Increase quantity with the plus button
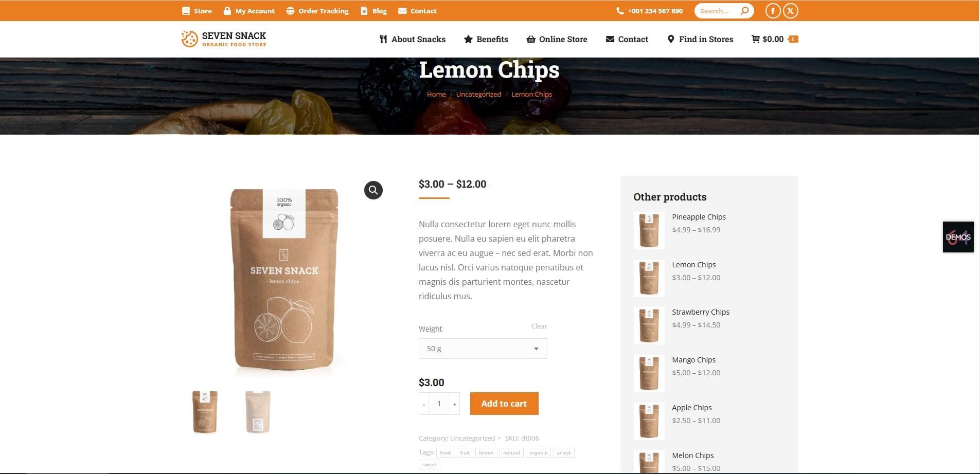Image resolution: width=980 pixels, height=474 pixels. [x=455, y=404]
